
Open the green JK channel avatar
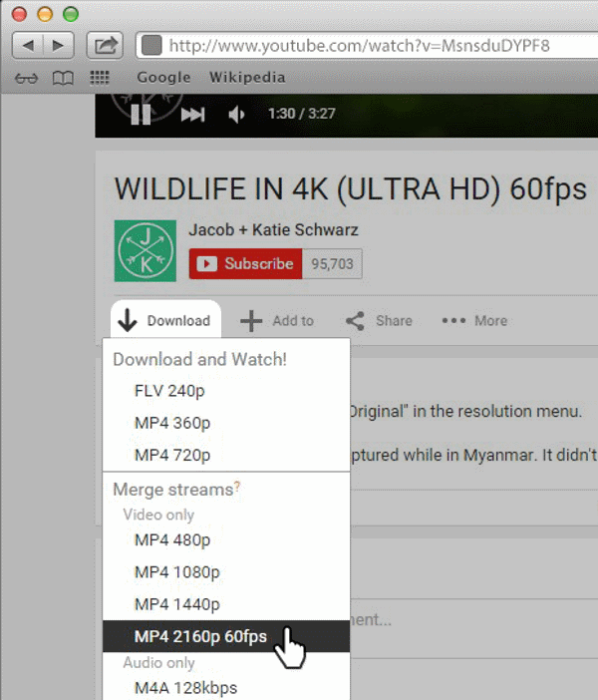click(146, 251)
